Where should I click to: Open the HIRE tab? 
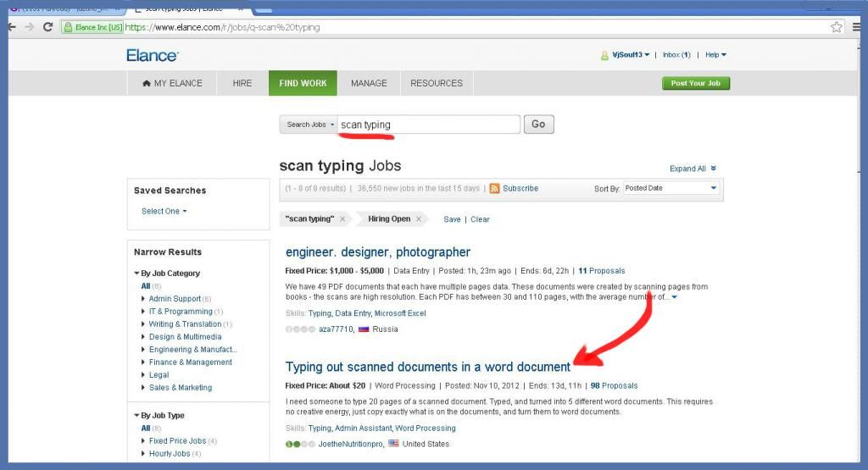click(242, 83)
